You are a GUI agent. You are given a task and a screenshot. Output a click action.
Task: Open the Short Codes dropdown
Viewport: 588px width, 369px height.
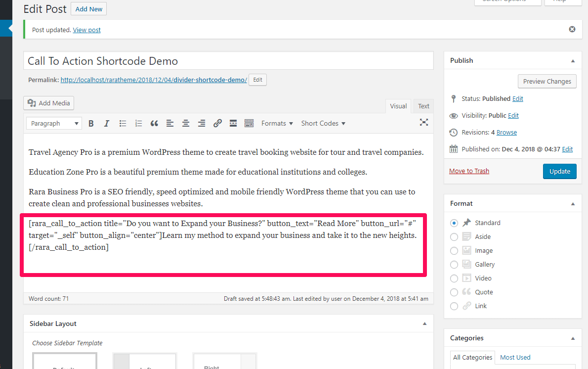(323, 124)
